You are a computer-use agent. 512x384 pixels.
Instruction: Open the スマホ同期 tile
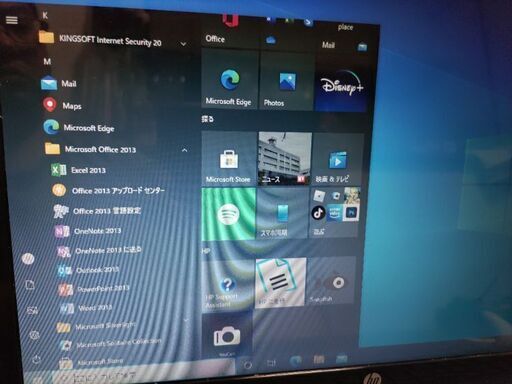283,213
